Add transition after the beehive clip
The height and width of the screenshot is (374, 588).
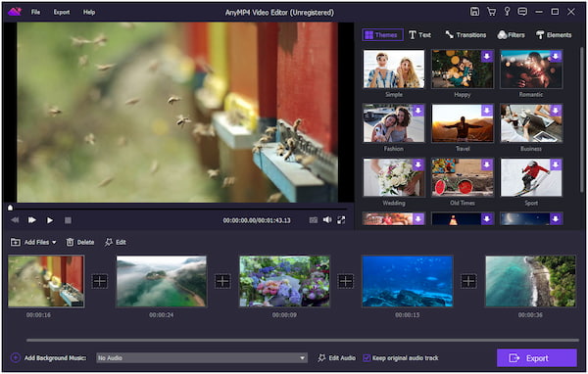point(100,281)
